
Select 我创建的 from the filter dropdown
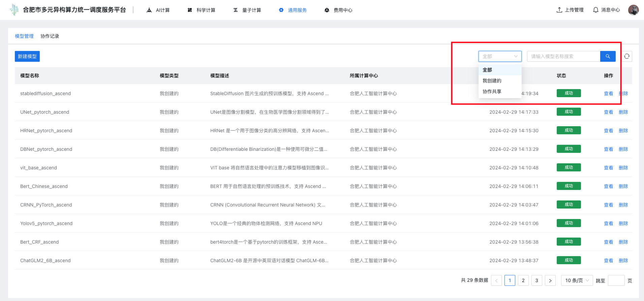492,81
